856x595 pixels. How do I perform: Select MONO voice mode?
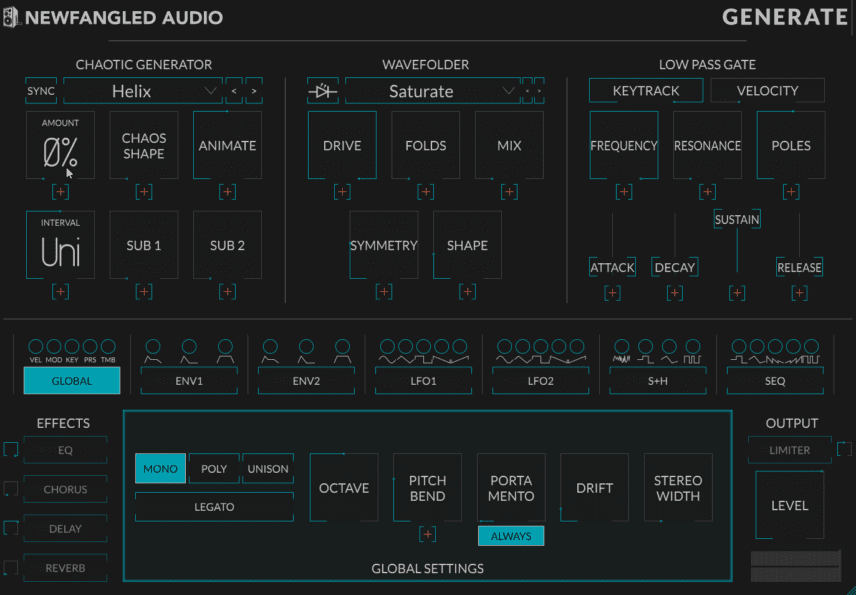[x=160, y=469]
